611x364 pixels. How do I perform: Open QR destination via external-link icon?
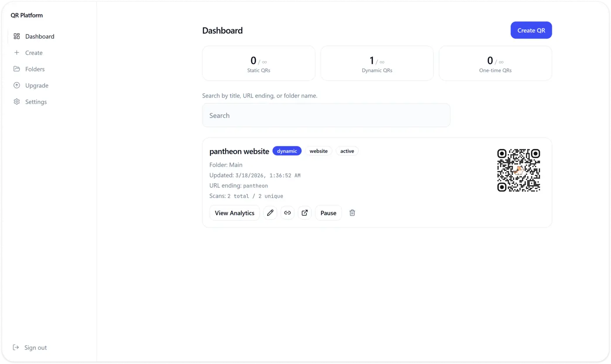click(x=305, y=213)
